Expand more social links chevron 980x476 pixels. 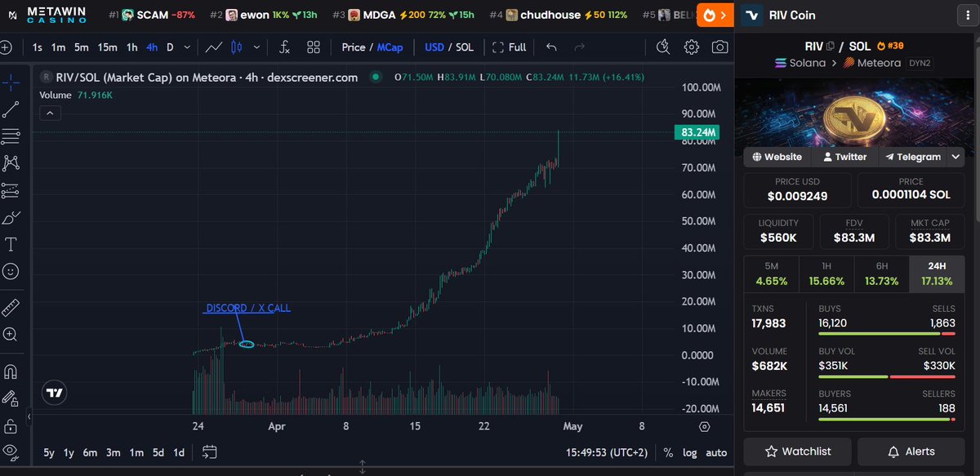(956, 157)
